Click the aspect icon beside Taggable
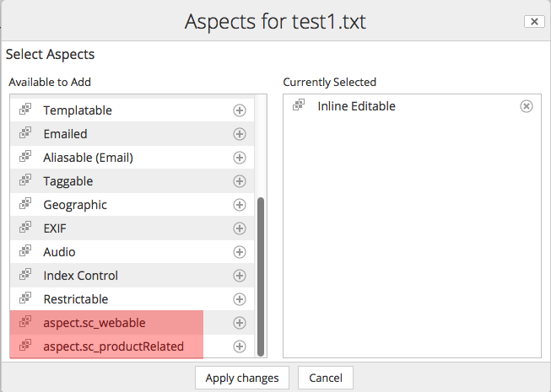The height and width of the screenshot is (392, 551). pyautogui.click(x=25, y=181)
